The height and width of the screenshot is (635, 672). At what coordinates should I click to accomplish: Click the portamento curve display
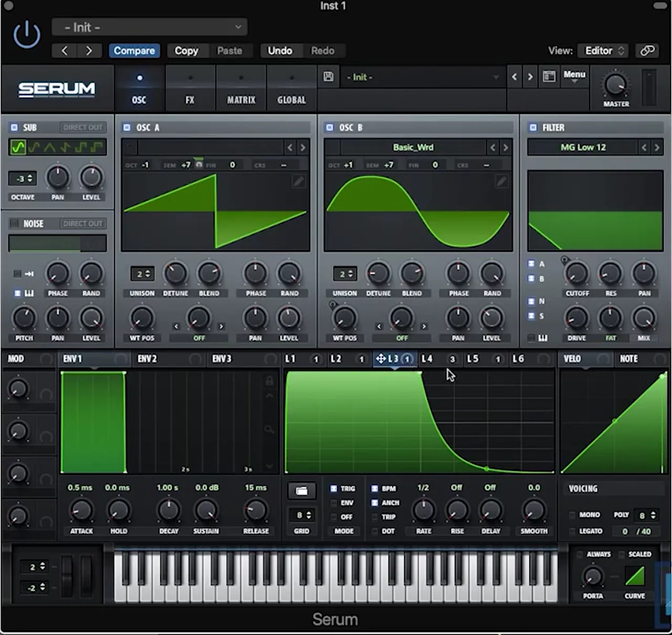click(x=635, y=576)
